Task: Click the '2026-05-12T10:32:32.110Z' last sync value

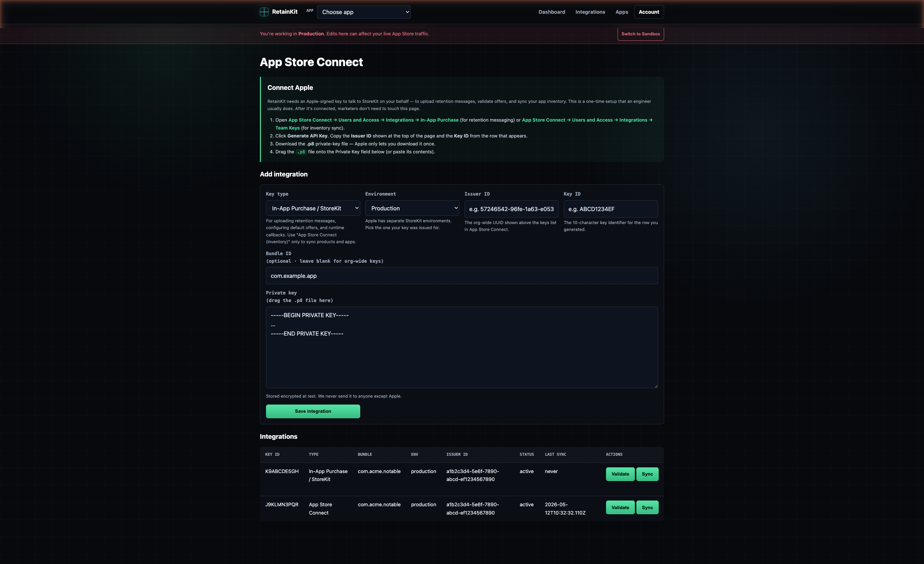Action: coord(565,508)
